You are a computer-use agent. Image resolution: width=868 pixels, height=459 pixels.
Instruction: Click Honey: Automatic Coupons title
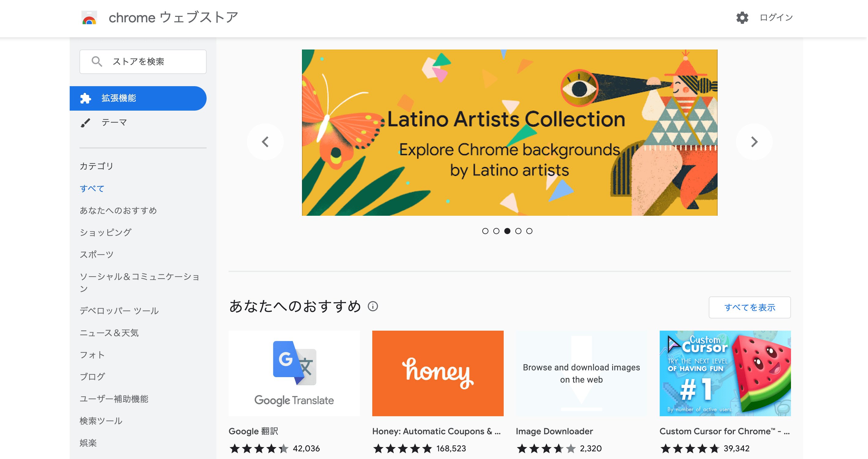tap(436, 431)
